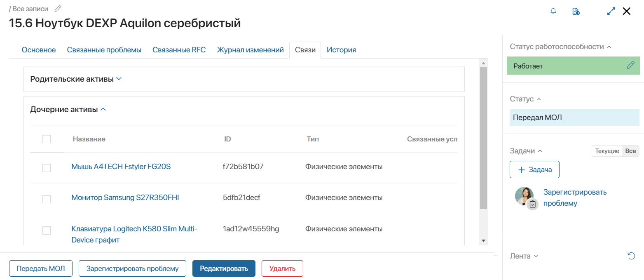Collapse the Дочерние активы section
Viewport: 644px width, 280px height.
[68, 110]
